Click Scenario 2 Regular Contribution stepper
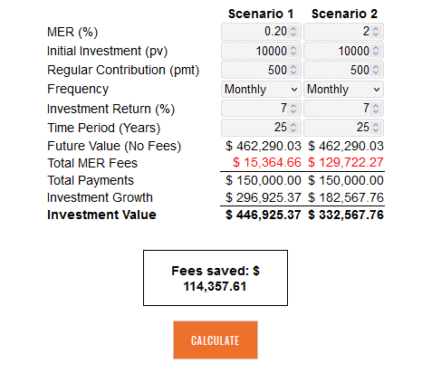Screen dimensions: 422x373 376,70
